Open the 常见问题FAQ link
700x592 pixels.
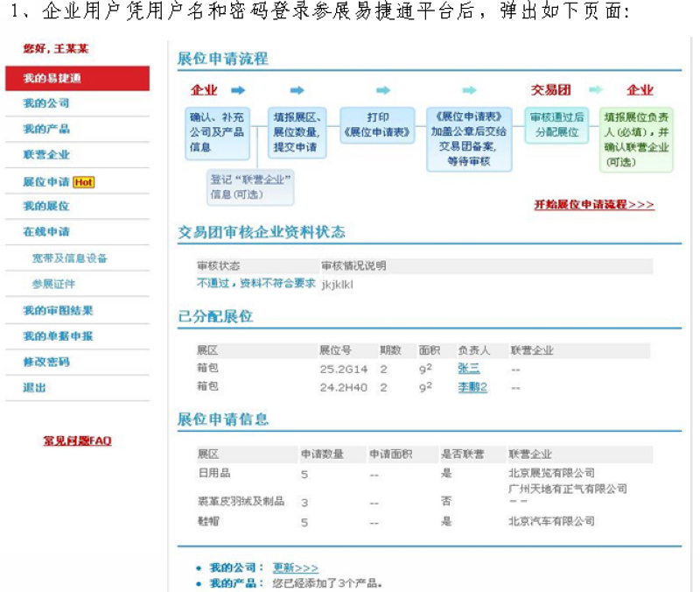tap(77, 440)
